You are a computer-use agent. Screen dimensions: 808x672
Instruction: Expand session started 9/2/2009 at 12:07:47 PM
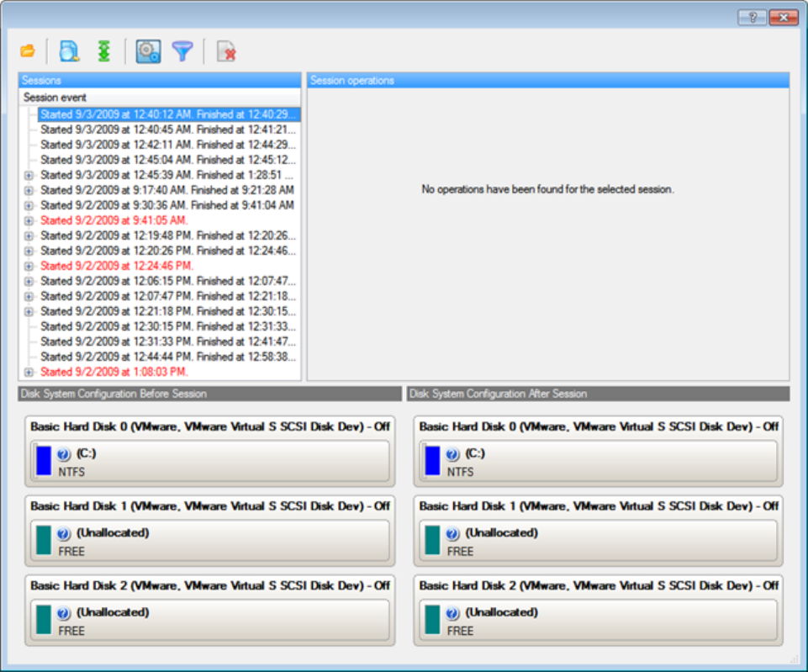coord(29,296)
